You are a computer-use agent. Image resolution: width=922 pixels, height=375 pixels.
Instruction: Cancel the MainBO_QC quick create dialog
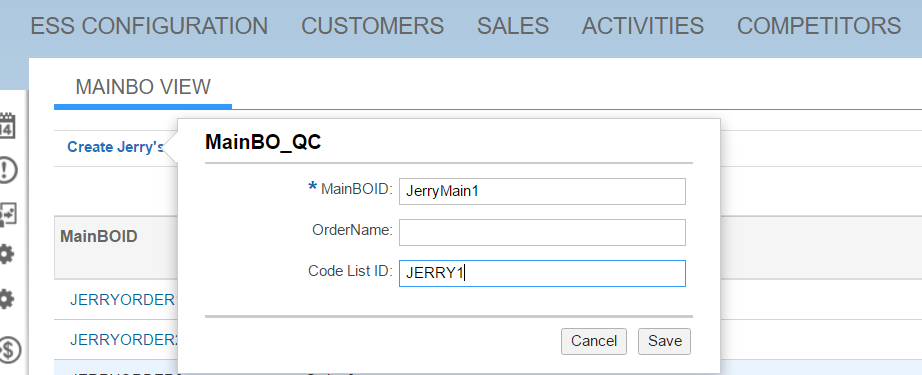tap(594, 341)
